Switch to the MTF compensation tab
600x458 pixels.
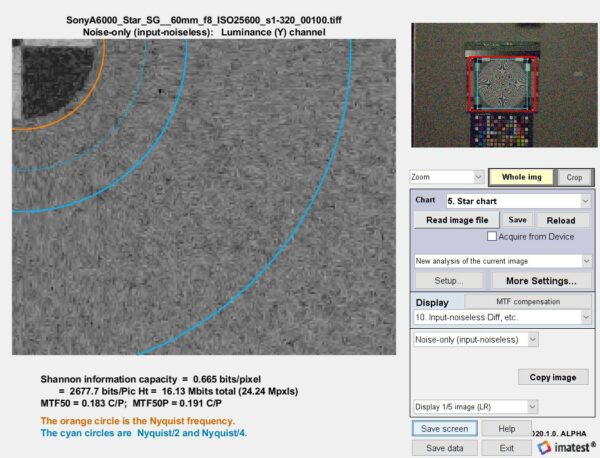527,301
